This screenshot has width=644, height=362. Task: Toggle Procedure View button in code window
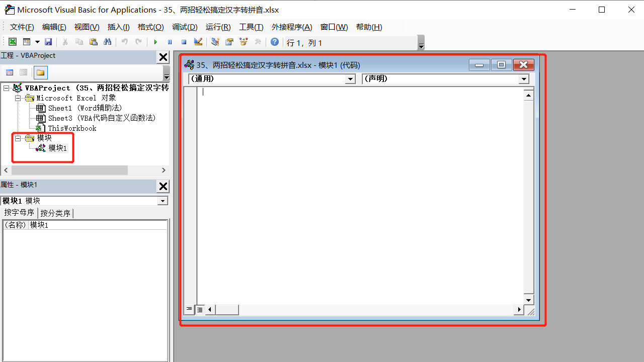coord(189,309)
